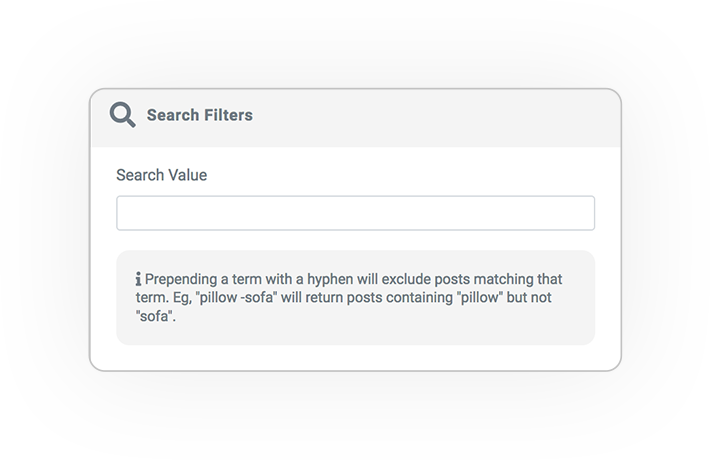Click the magnifying glass search icon
The width and height of the screenshot is (710, 460).
click(x=122, y=115)
